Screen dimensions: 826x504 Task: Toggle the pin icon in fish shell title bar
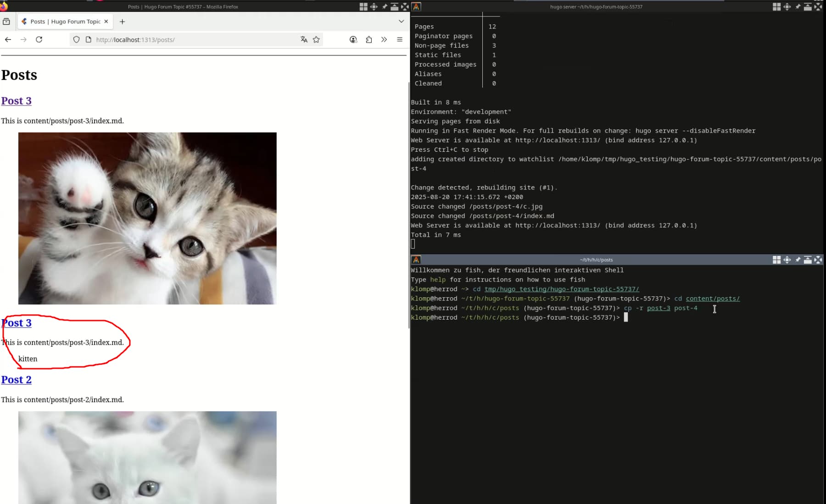[798, 260]
